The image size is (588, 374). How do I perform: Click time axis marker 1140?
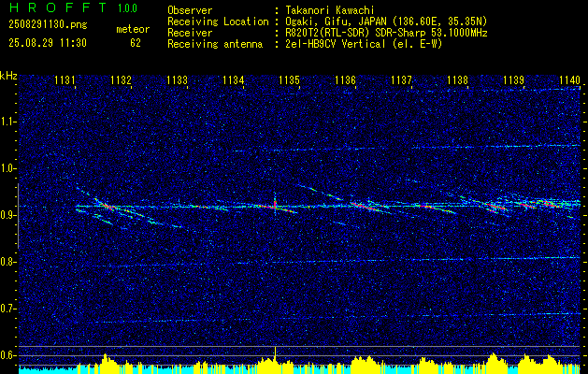tap(569, 79)
